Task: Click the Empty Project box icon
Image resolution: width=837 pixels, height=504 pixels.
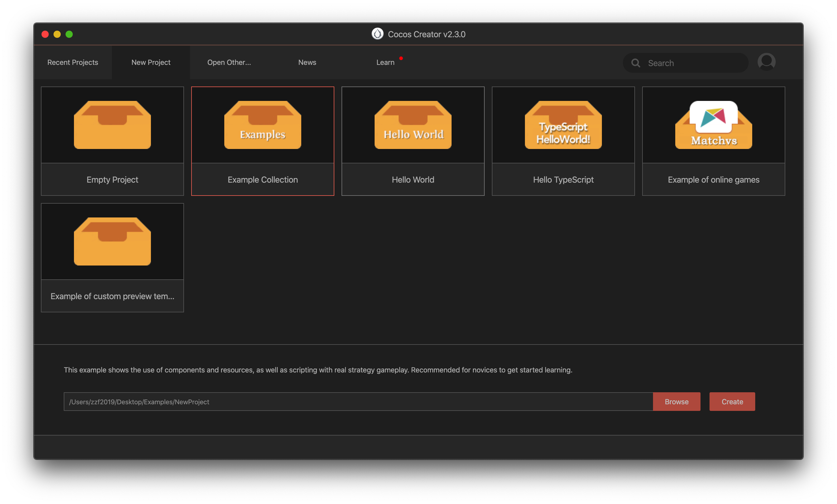Action: tap(112, 125)
